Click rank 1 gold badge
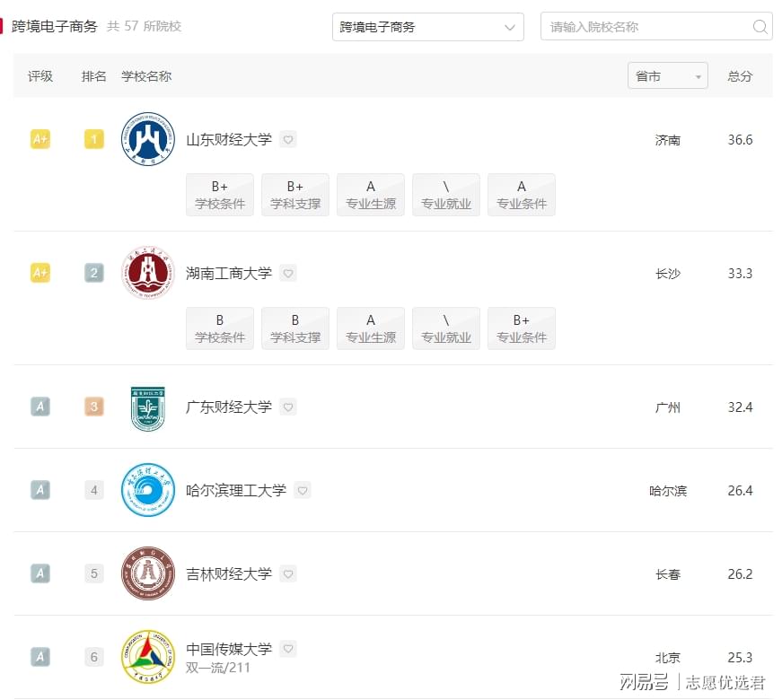The image size is (782, 700). [x=94, y=139]
